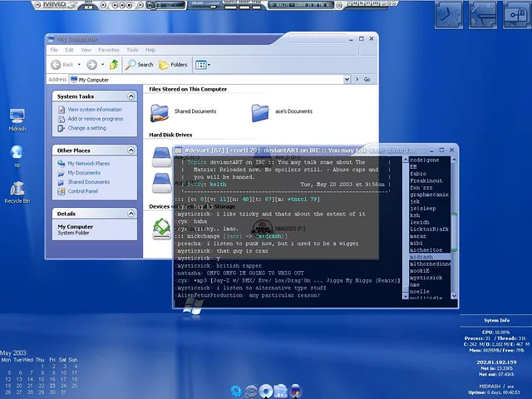Select the removable storage drive icon
Image resolution: width=532 pixels, height=399 pixels.
[x=162, y=229]
